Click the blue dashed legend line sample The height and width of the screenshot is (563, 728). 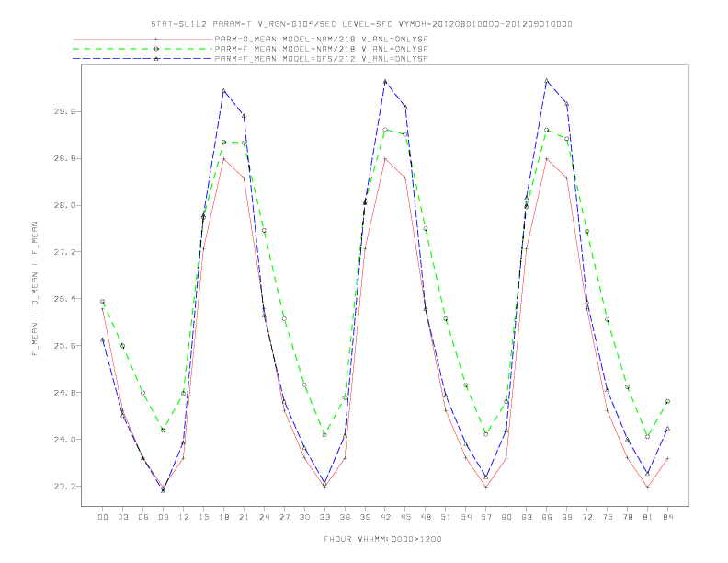[x=142, y=59]
